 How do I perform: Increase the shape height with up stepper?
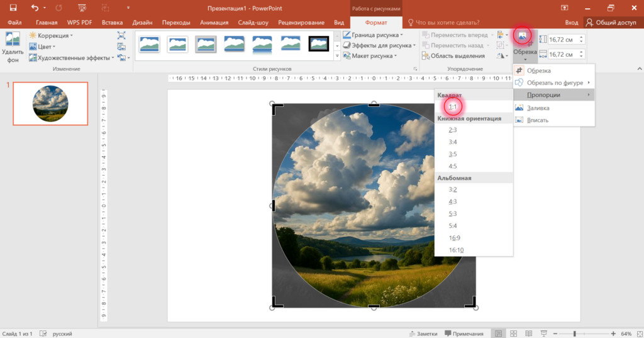point(581,37)
